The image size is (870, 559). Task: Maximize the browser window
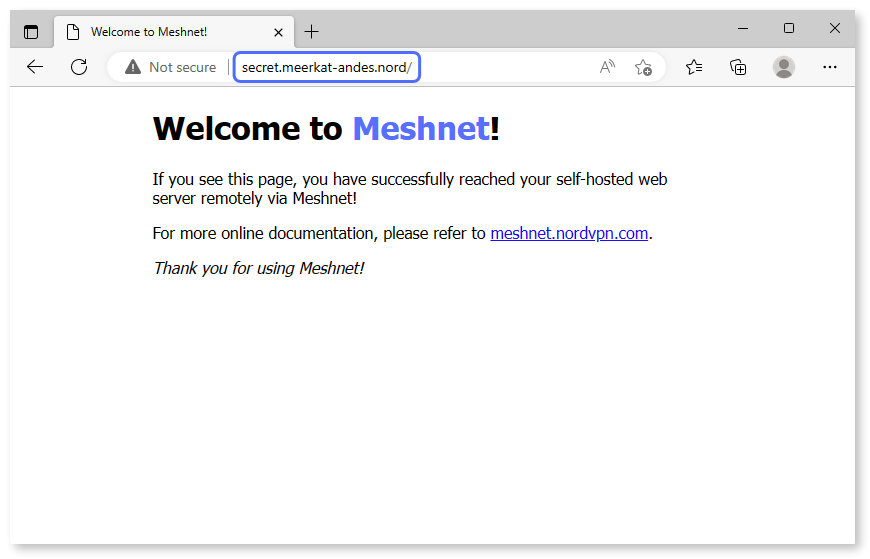pyautogui.click(x=789, y=28)
